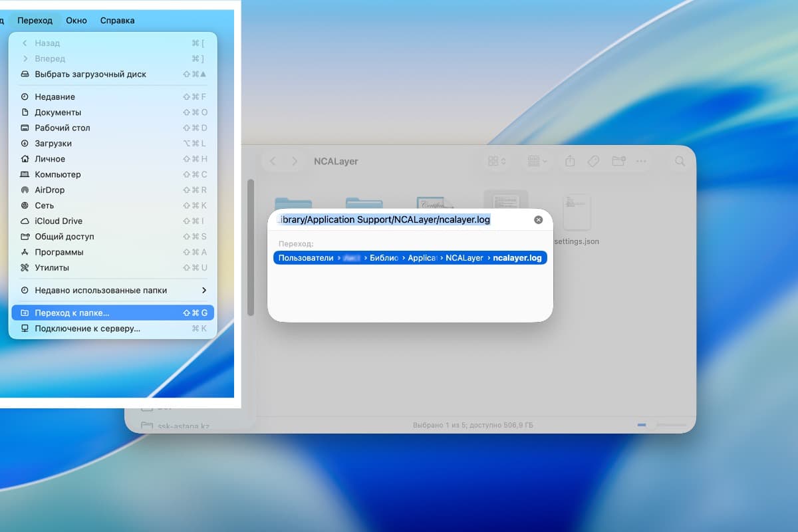This screenshot has width=798, height=532.
Task: Open the Справка menu in the menu bar
Action: (x=117, y=21)
